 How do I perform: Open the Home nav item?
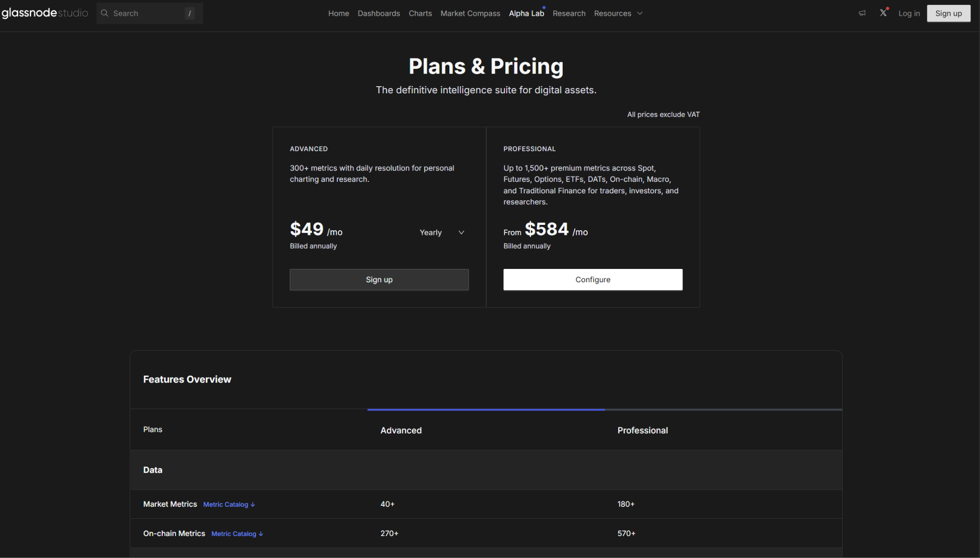click(x=338, y=13)
